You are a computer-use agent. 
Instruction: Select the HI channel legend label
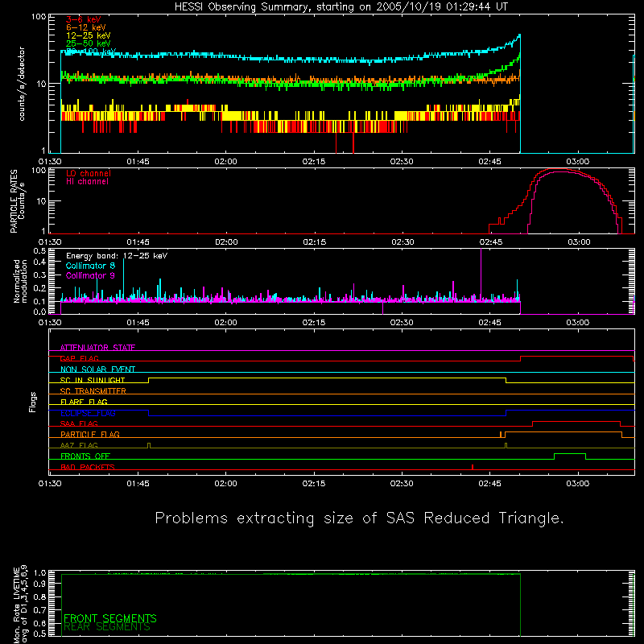tap(87, 182)
